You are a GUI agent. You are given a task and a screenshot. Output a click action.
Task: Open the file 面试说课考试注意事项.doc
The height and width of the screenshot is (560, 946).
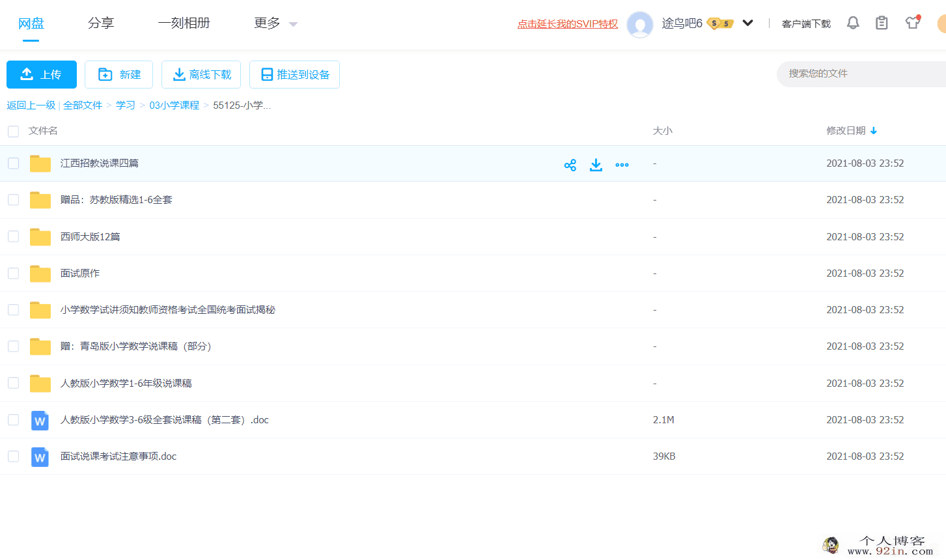point(118,456)
